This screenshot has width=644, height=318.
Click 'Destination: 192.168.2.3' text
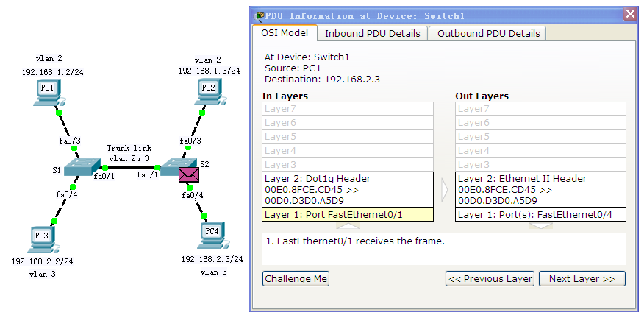click(322, 79)
